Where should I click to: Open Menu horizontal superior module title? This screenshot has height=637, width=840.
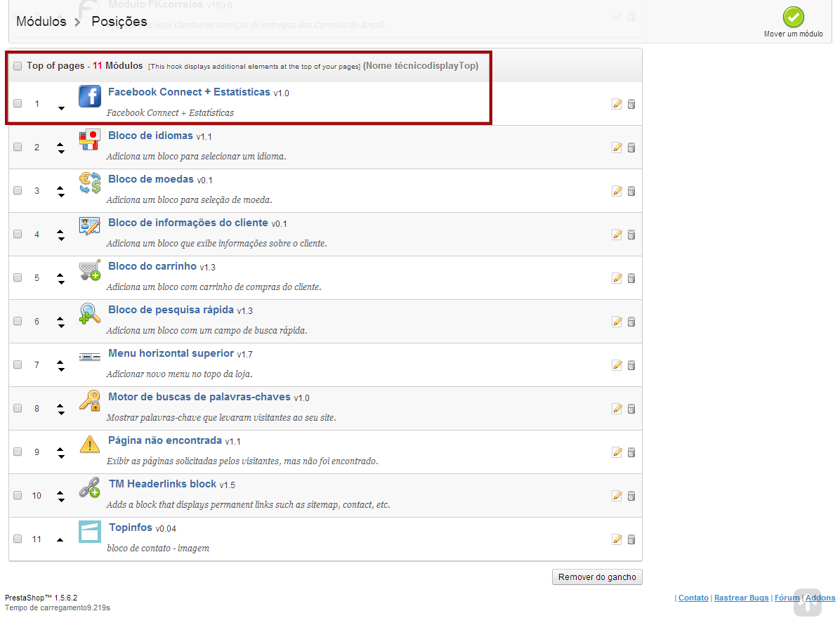171,353
